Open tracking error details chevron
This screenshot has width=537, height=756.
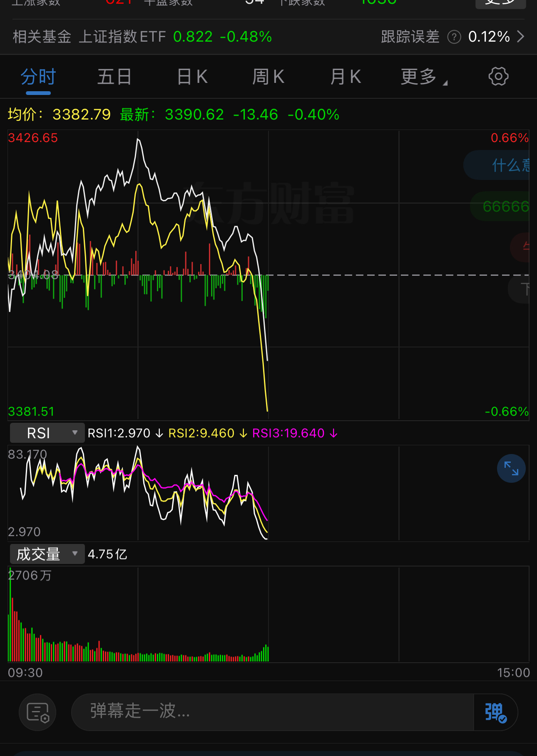point(521,37)
